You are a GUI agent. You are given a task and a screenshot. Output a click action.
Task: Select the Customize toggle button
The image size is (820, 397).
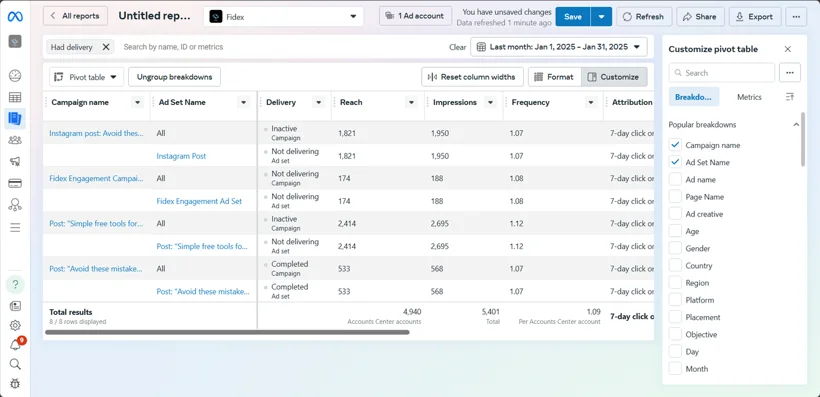(x=614, y=77)
